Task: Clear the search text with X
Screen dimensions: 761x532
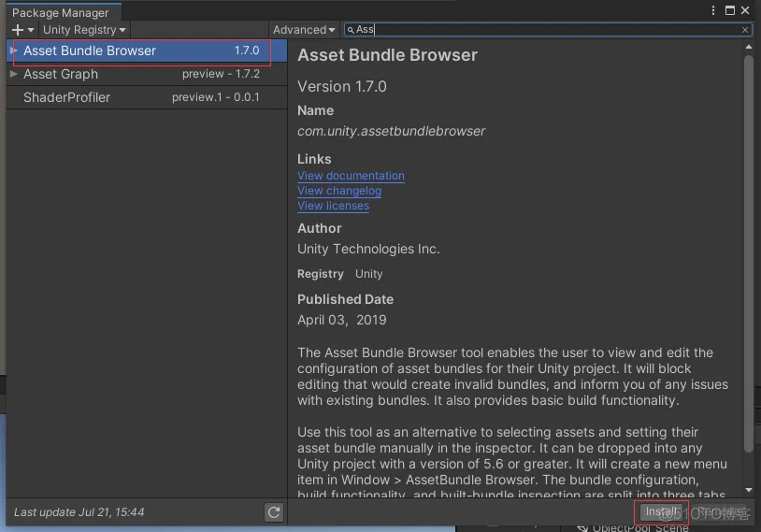Action: coord(745,30)
